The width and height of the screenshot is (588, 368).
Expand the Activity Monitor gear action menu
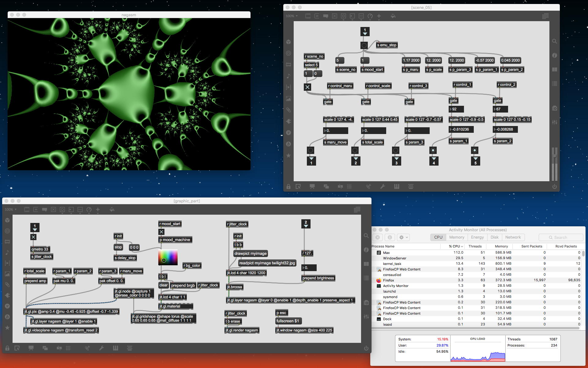click(x=403, y=237)
